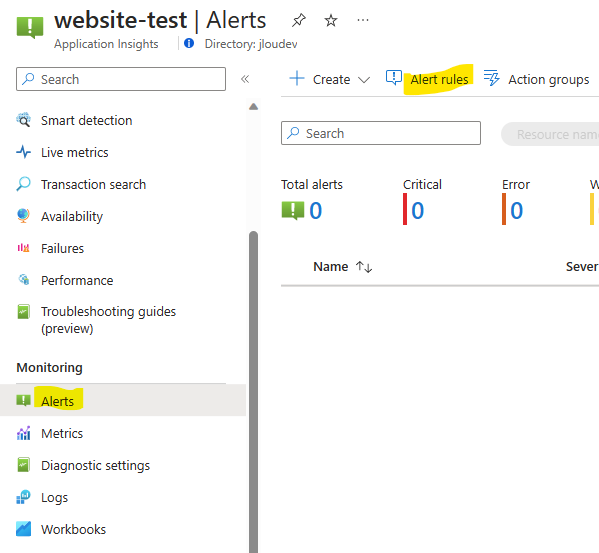Viewport: 599px width, 553px height.
Task: Open Logs
Action: pos(54,498)
